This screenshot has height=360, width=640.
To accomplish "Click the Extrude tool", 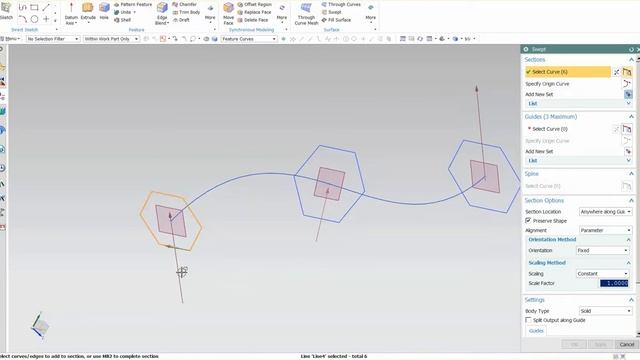I will (88, 11).
